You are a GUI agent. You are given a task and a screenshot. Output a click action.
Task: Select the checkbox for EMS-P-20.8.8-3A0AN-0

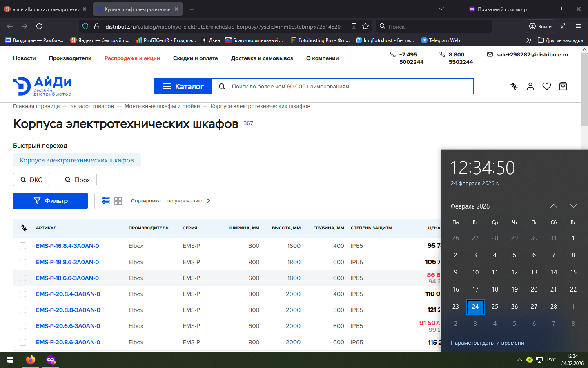(23, 310)
